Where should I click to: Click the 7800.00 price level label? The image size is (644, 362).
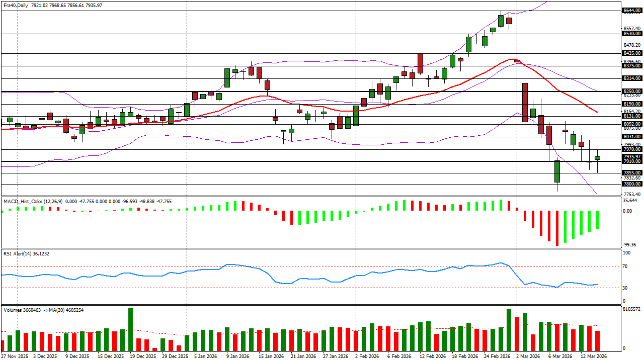pos(631,184)
